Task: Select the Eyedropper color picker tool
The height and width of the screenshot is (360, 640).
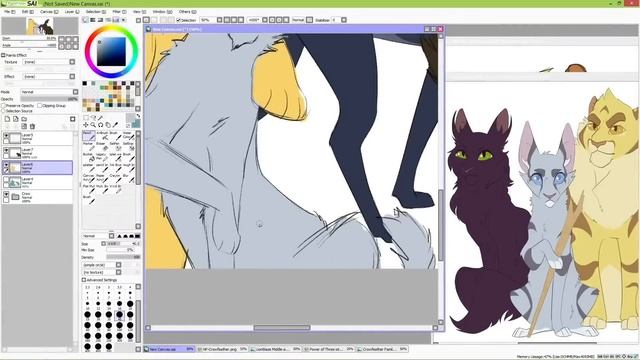Action: (116, 125)
